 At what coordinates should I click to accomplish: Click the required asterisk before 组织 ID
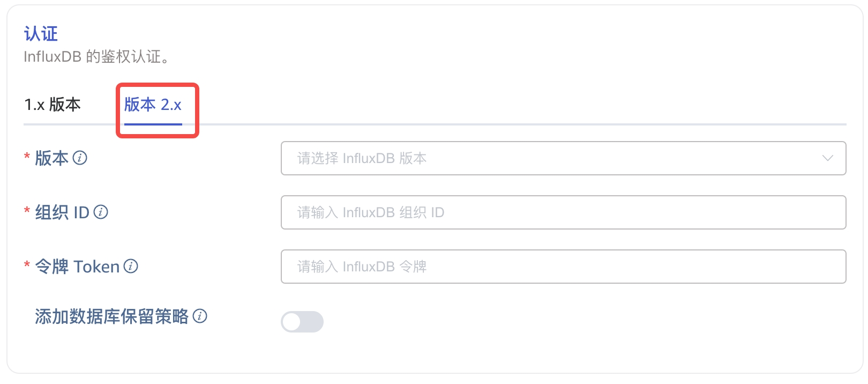pos(27,210)
